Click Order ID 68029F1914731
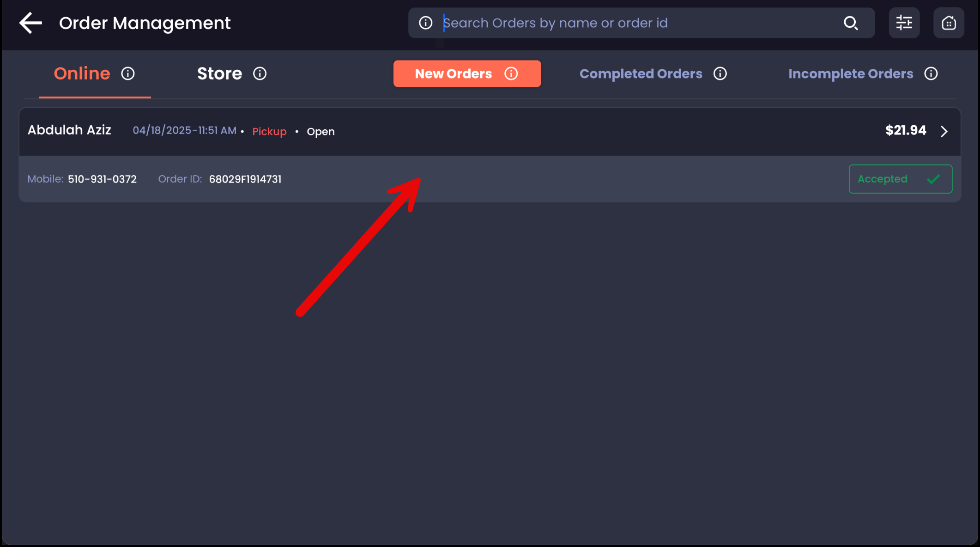The image size is (980, 547). coord(245,179)
